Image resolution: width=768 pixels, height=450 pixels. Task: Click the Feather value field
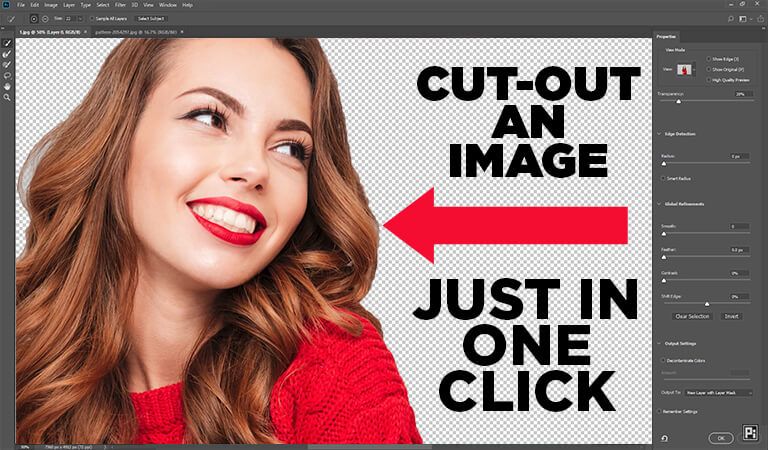738,250
